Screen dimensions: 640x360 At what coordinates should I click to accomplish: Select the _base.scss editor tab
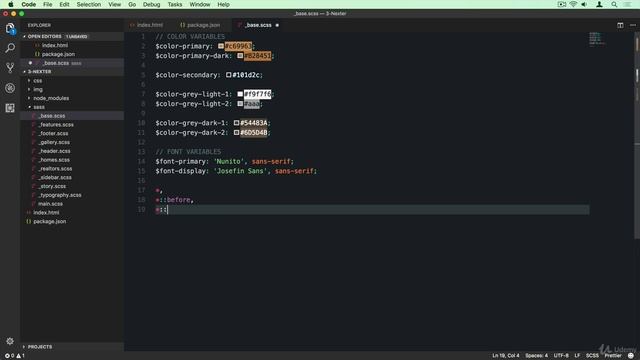pyautogui.click(x=258, y=25)
